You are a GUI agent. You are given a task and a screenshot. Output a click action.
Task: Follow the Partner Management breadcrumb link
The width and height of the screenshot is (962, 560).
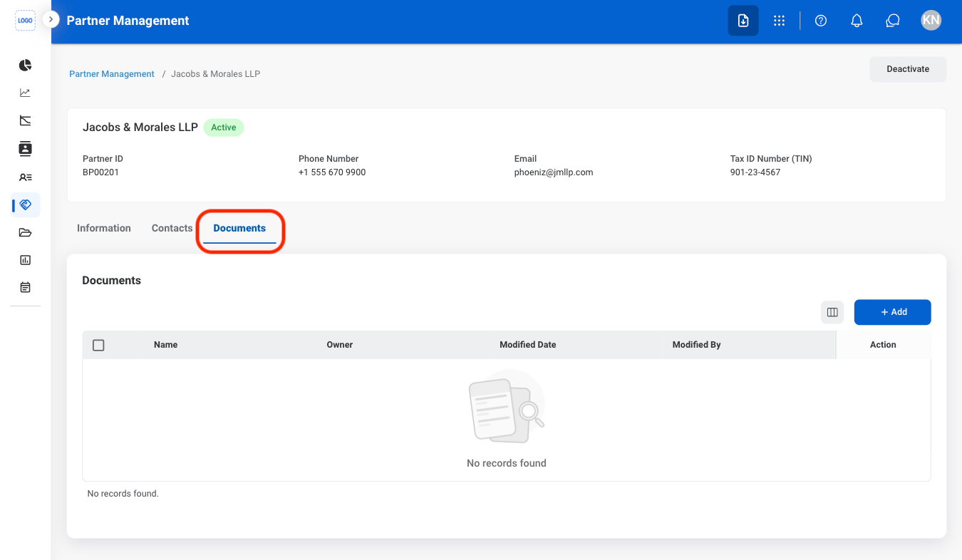(x=112, y=74)
